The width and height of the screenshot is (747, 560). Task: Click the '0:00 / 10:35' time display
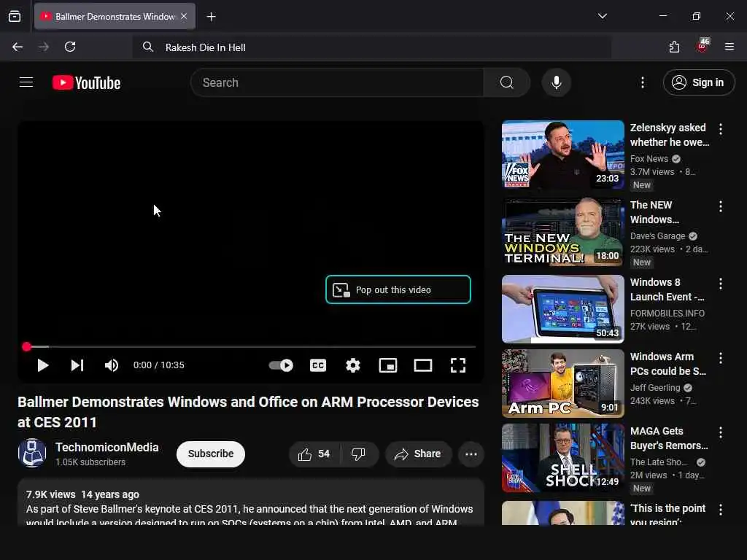(x=158, y=365)
